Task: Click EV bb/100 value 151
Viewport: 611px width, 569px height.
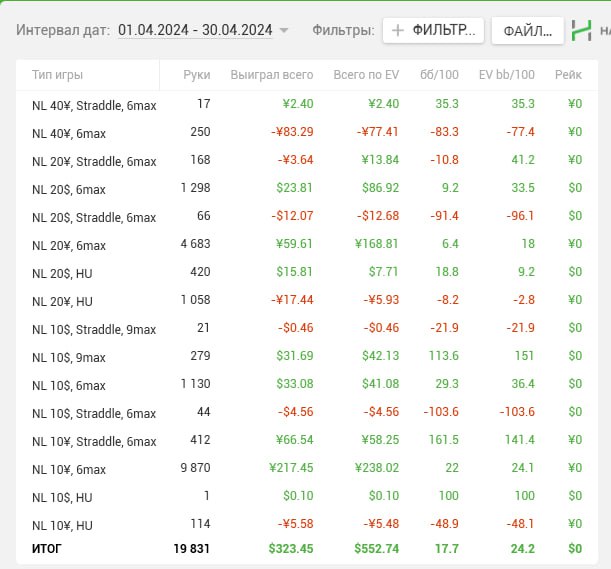Action: point(524,356)
